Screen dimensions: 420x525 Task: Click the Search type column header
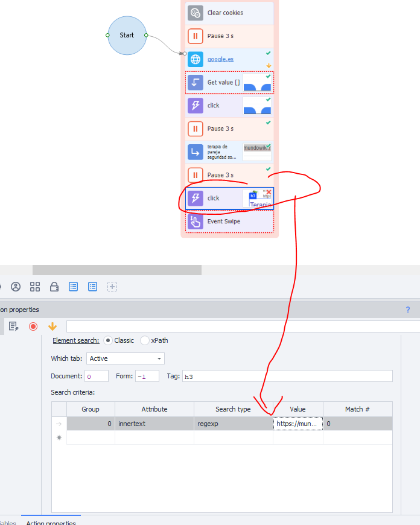[x=233, y=409]
